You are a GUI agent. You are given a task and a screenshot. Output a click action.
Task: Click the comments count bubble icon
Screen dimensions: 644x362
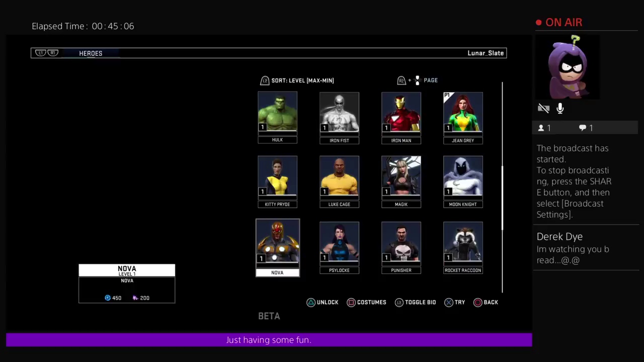[582, 128]
